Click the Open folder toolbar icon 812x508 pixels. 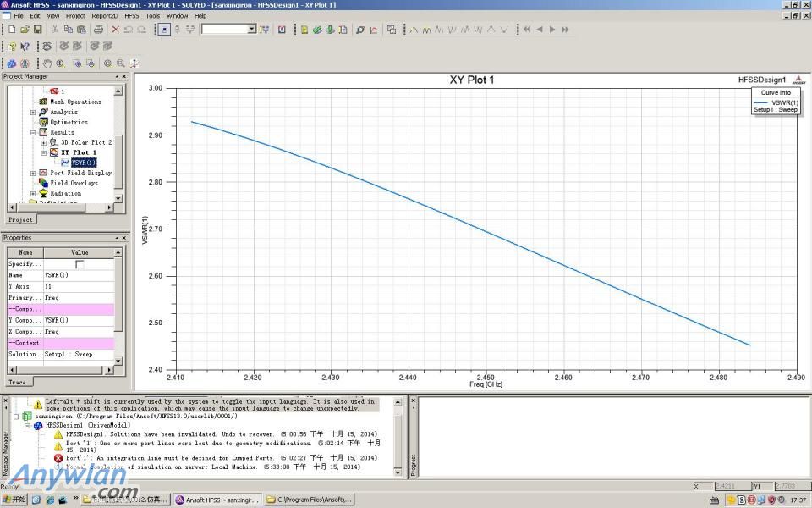click(25, 30)
